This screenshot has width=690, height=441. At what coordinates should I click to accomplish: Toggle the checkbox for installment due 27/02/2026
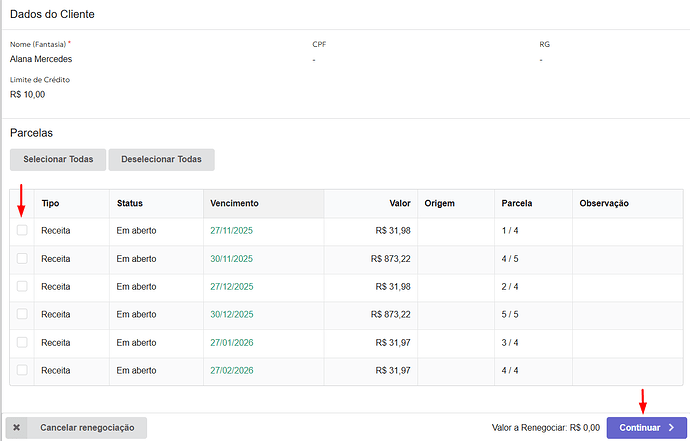point(22,371)
